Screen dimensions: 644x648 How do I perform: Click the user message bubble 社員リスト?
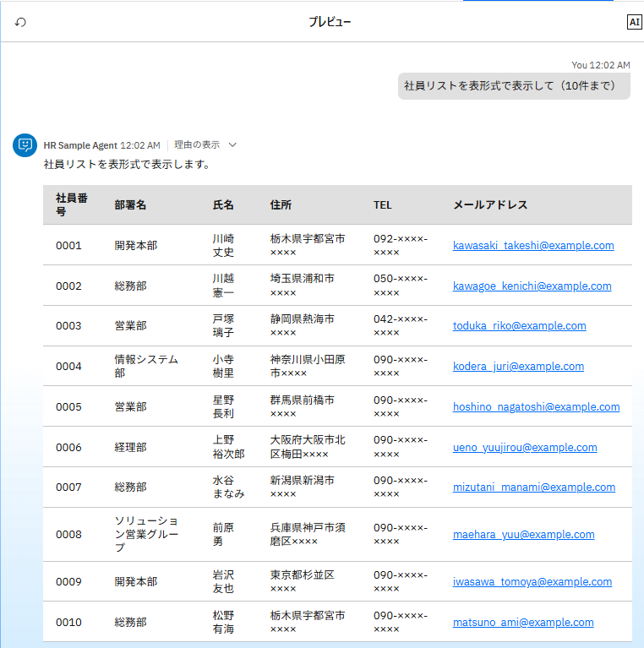click(513, 85)
